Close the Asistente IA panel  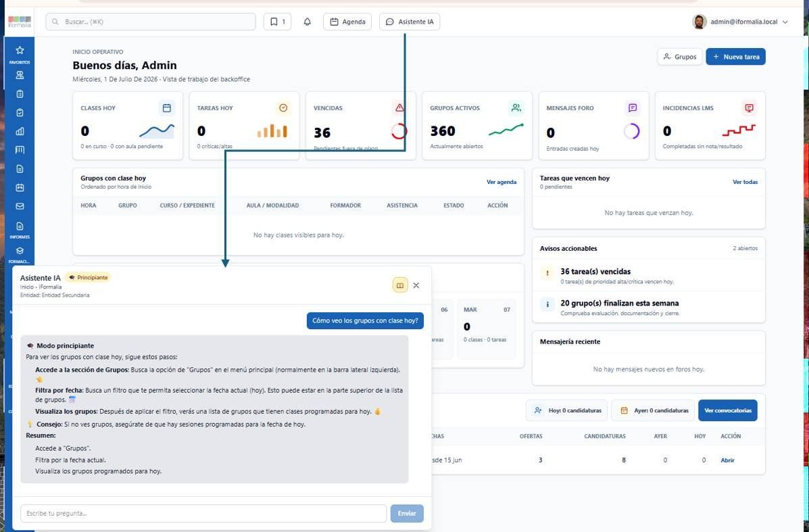click(x=416, y=285)
